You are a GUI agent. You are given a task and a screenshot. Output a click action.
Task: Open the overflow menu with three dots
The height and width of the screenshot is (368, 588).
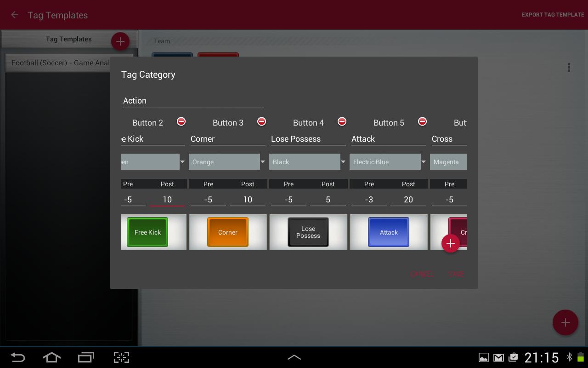[x=569, y=68]
